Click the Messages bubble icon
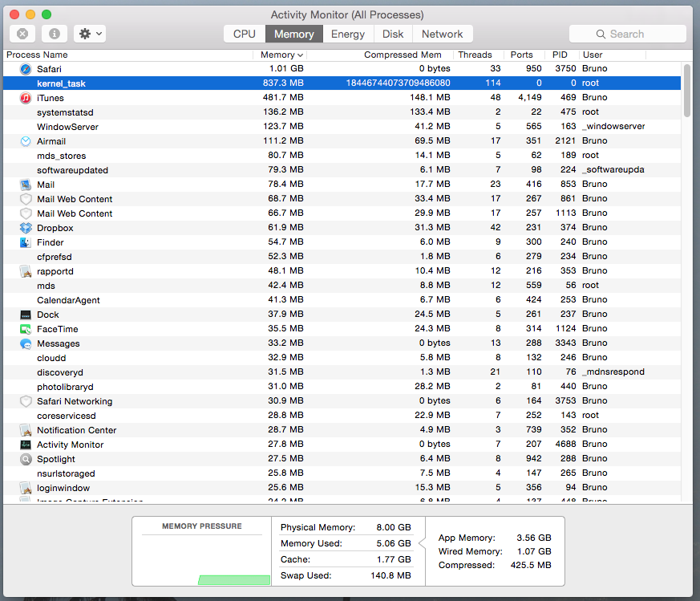This screenshot has height=601, width=700. coord(26,343)
